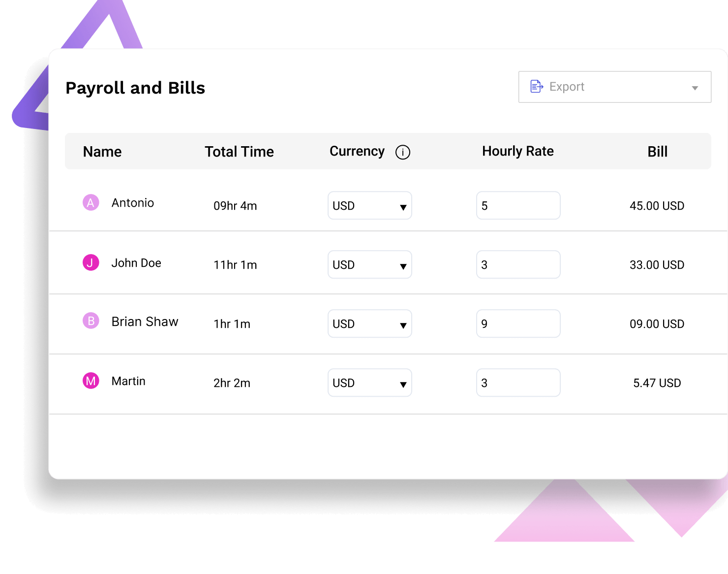Image resolution: width=728 pixels, height=574 pixels.
Task: Click the Total Time column header
Action: click(x=240, y=152)
